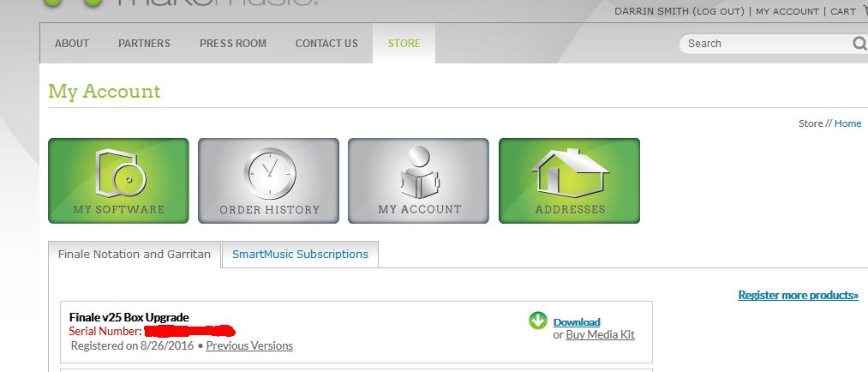This screenshot has width=868, height=372.
Task: Select Finale Notation and Garritan tab
Action: [x=134, y=255]
